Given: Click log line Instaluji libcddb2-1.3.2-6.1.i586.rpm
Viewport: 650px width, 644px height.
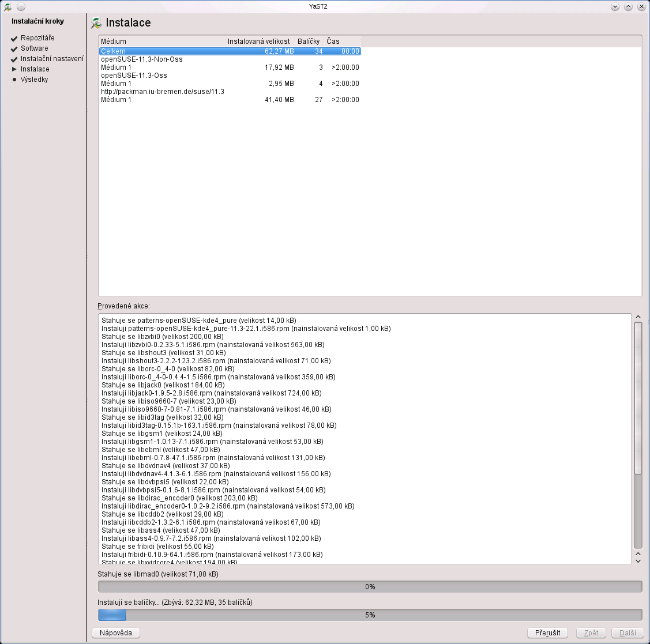Looking at the screenshot, I should (211, 522).
